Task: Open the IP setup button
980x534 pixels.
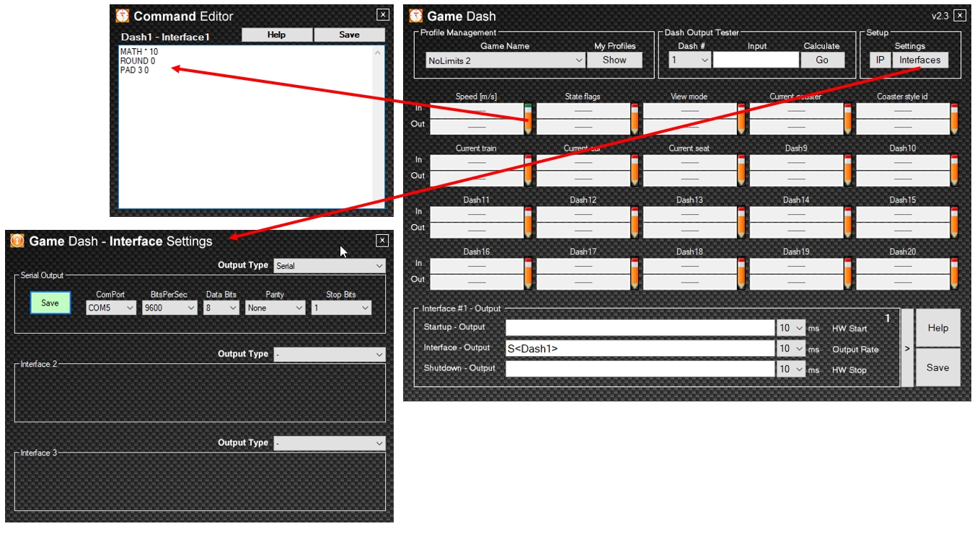Action: pyautogui.click(x=880, y=61)
